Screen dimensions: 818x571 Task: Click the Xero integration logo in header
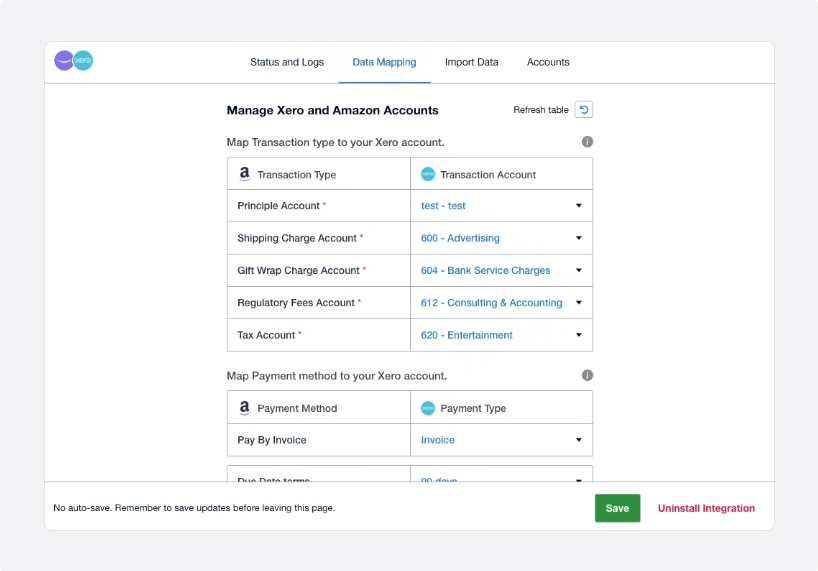click(x=74, y=61)
